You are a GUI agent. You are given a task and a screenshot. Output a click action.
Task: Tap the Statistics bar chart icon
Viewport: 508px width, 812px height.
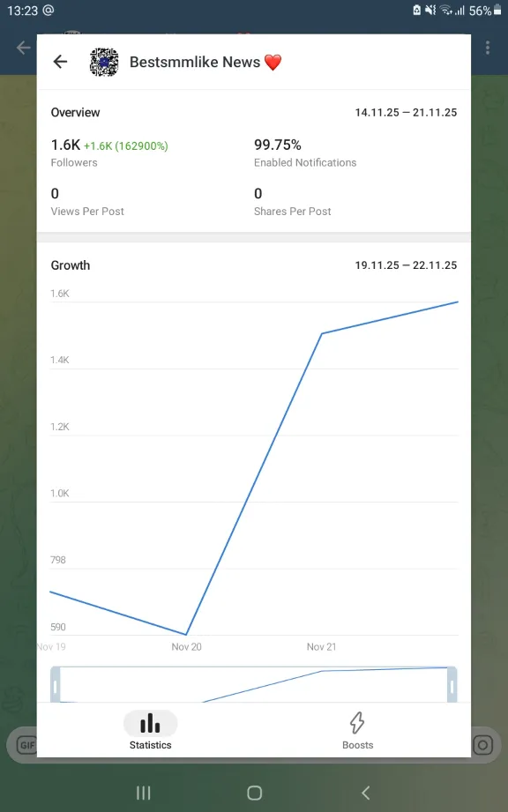click(x=150, y=723)
